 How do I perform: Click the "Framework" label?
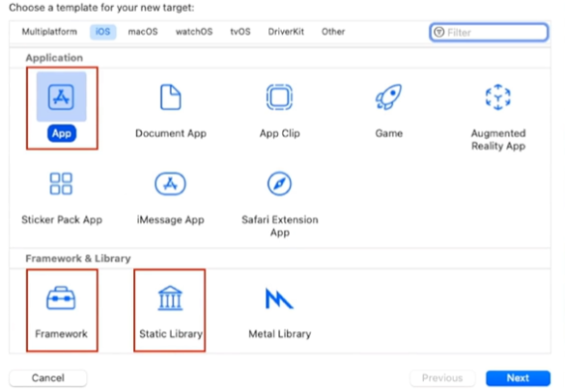tap(61, 334)
